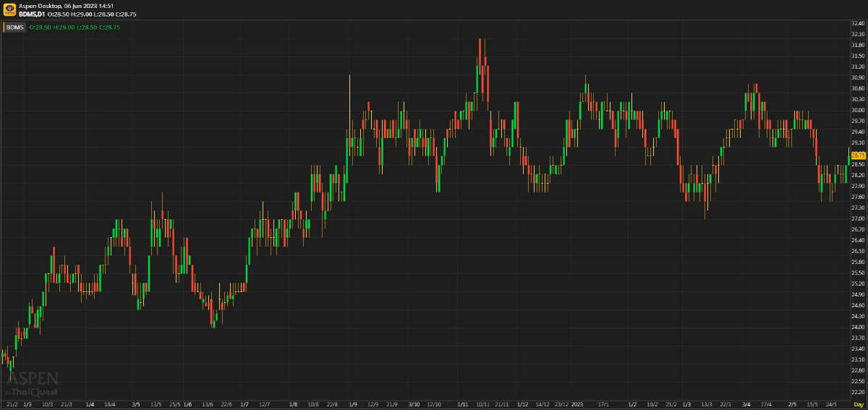Click the 2023 marker on date axis
The height and width of the screenshot is (410, 868).
576,403
